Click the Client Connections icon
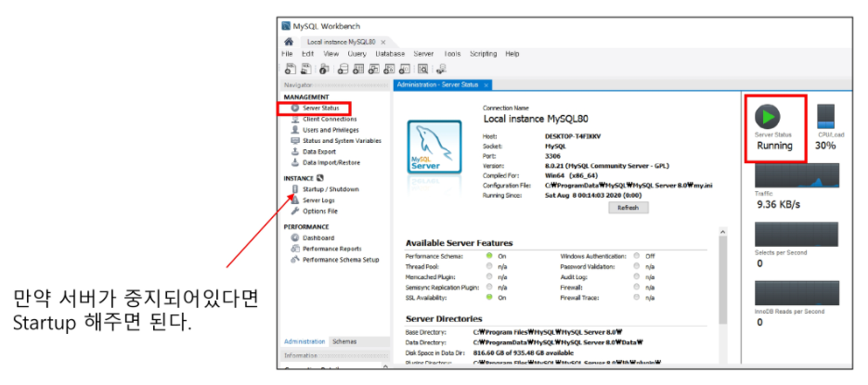This screenshot has height=385, width=868. (x=295, y=119)
